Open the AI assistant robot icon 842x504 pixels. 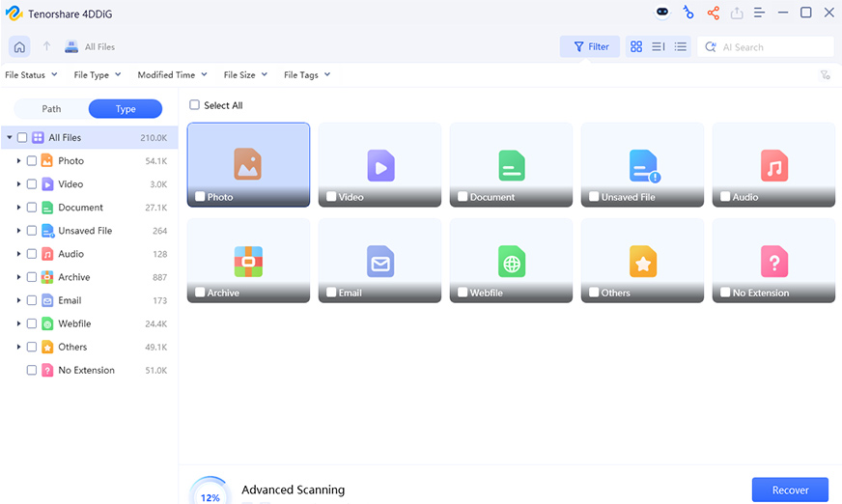662,13
